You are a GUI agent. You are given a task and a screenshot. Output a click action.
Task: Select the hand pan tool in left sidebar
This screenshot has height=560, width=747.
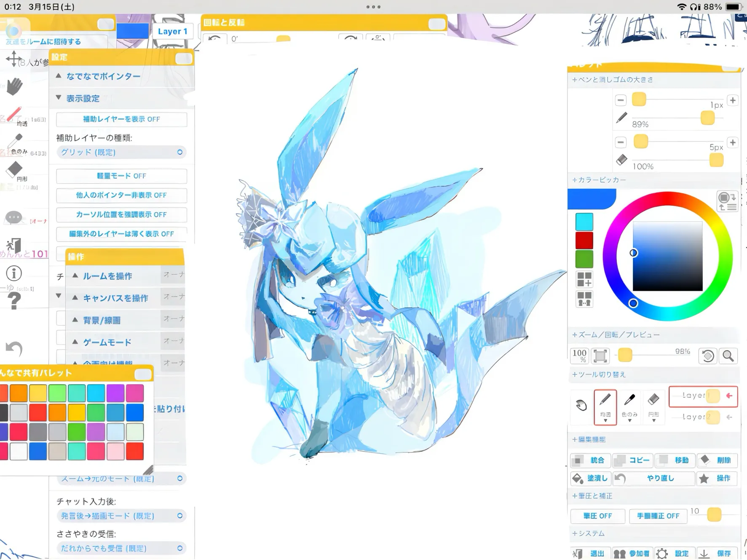tap(14, 86)
